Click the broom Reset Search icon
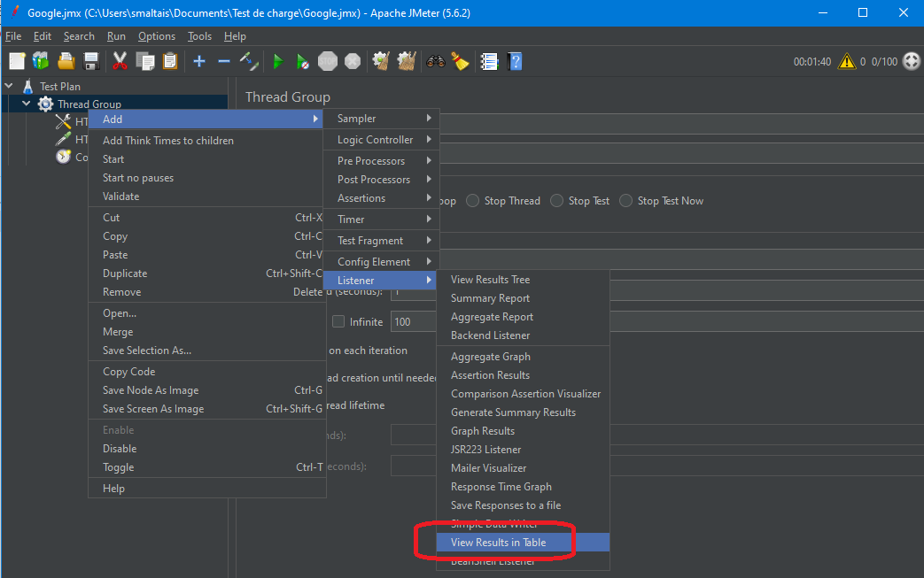This screenshot has height=578, width=924. click(x=459, y=61)
